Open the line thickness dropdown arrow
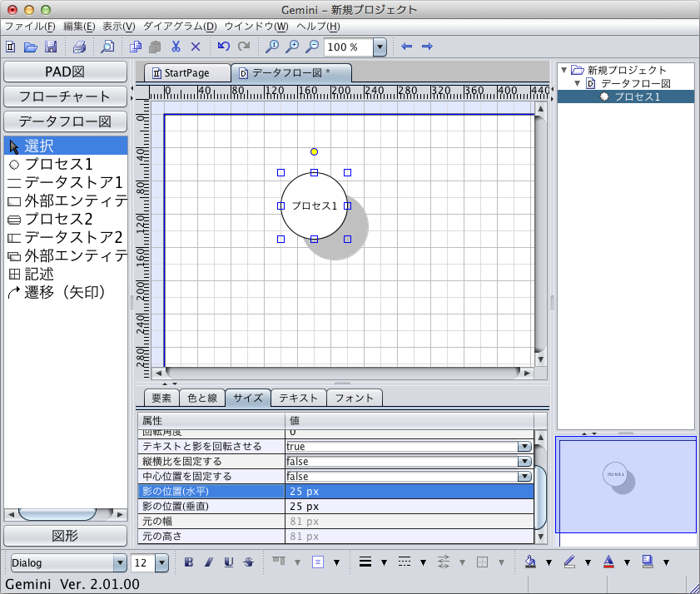This screenshot has height=594, width=700. [384, 562]
